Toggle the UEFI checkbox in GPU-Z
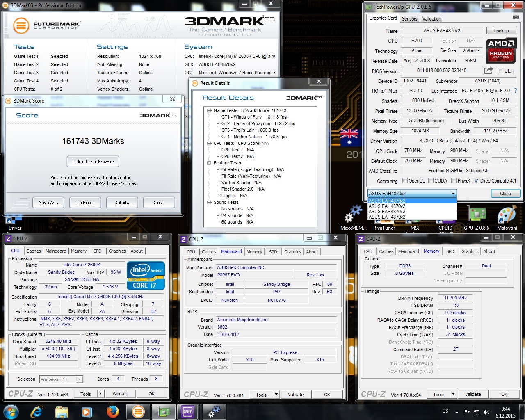 click(500, 71)
